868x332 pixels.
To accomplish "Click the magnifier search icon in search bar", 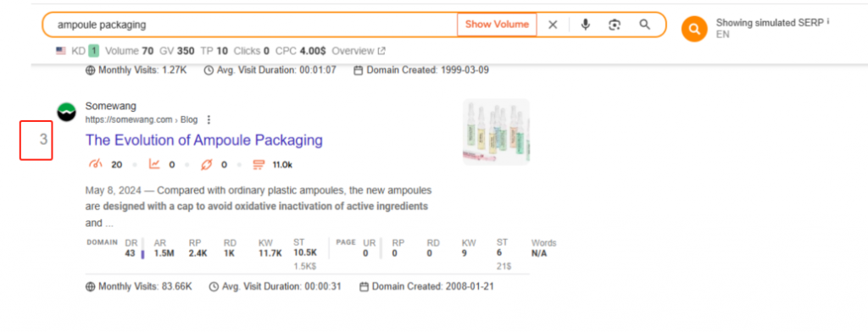I will point(644,25).
